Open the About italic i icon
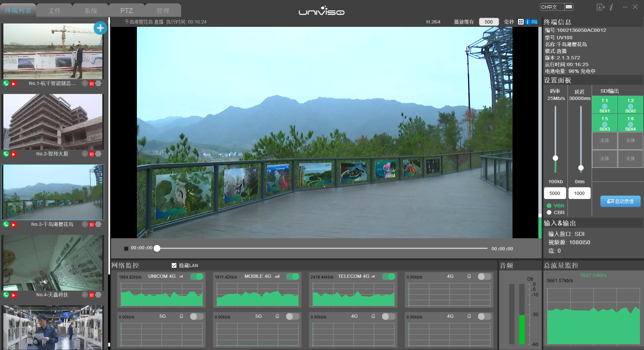The width and height of the screenshot is (644, 350). [611, 7]
